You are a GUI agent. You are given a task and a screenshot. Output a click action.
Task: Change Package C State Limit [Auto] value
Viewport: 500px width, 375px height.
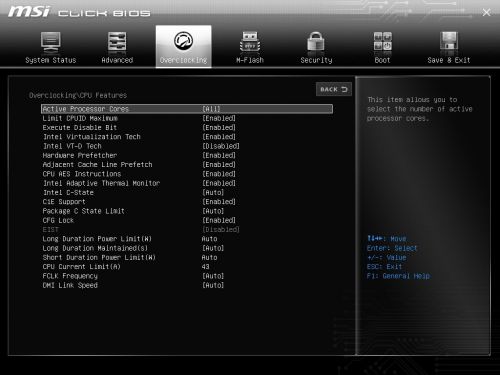(x=213, y=211)
